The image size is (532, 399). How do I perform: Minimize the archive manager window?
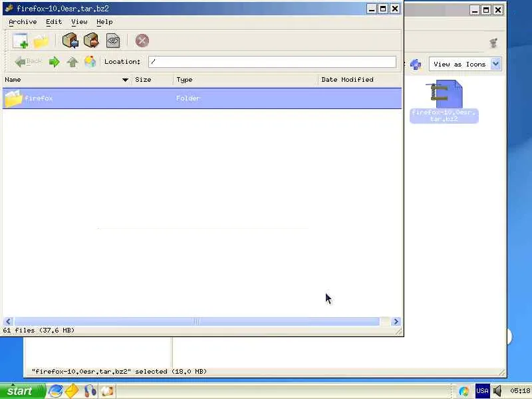pos(372,9)
